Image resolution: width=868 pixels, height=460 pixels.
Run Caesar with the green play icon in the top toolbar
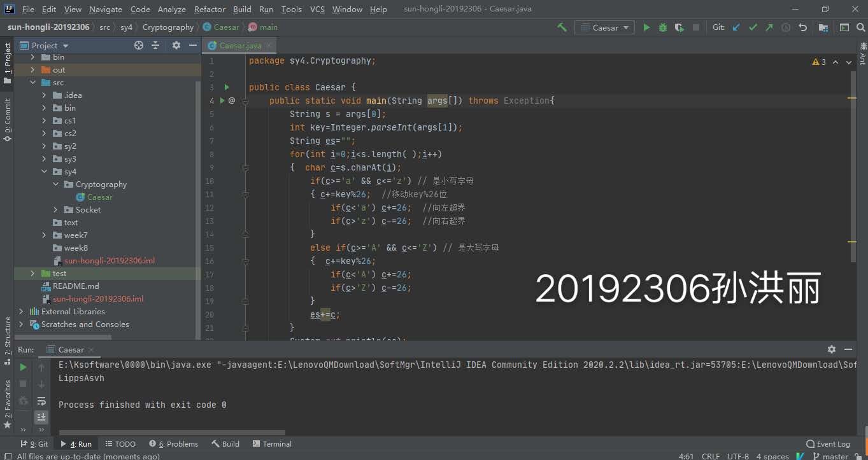click(646, 27)
